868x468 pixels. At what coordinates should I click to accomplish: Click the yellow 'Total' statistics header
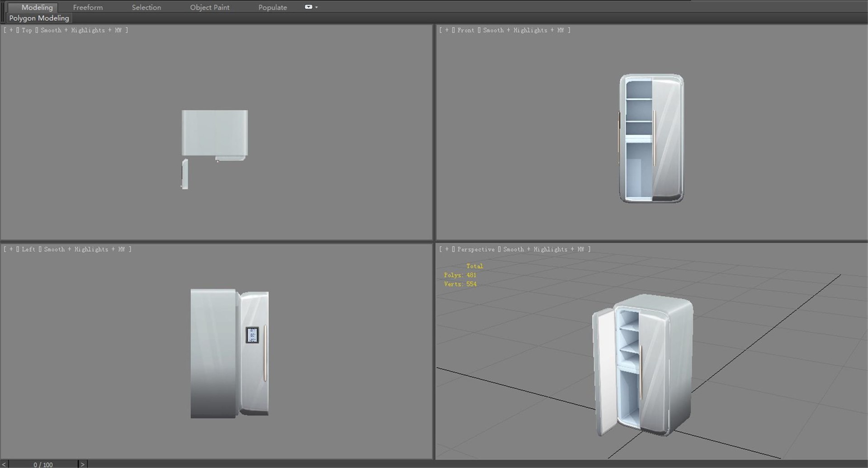click(474, 266)
